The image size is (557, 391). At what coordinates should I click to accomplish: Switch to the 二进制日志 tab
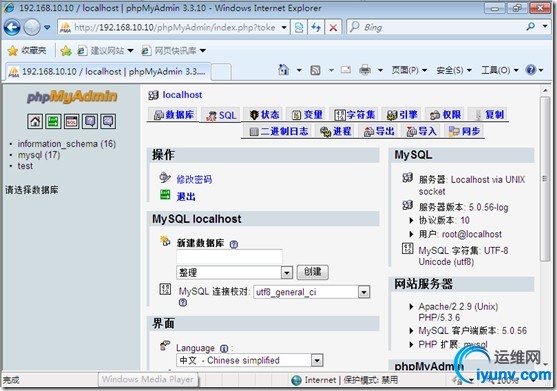point(278,131)
